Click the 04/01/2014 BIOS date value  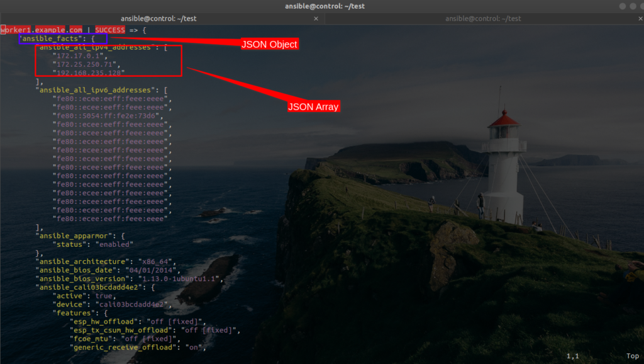point(150,270)
